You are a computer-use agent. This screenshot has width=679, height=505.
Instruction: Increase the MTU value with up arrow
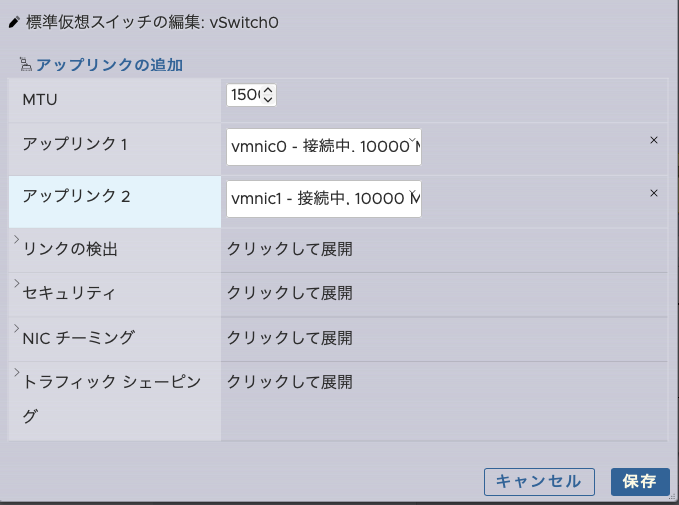pos(268,90)
